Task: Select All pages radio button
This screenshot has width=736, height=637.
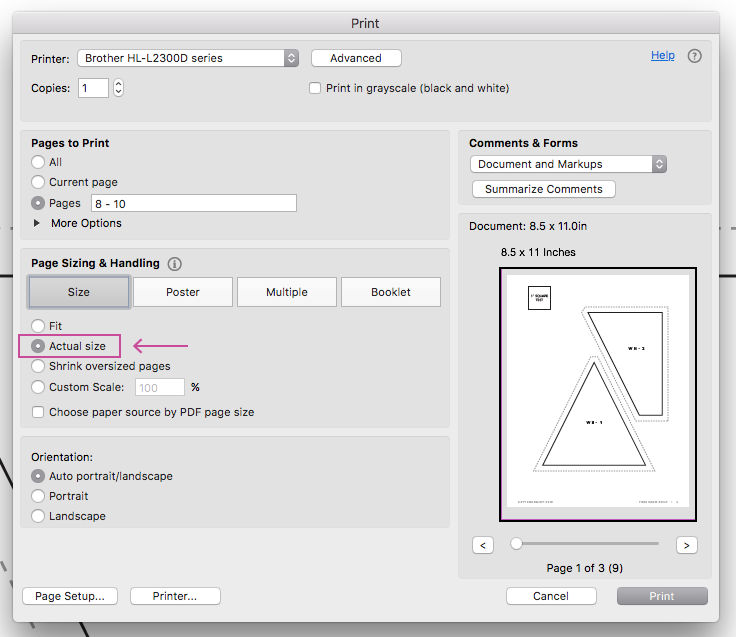Action: click(38, 162)
